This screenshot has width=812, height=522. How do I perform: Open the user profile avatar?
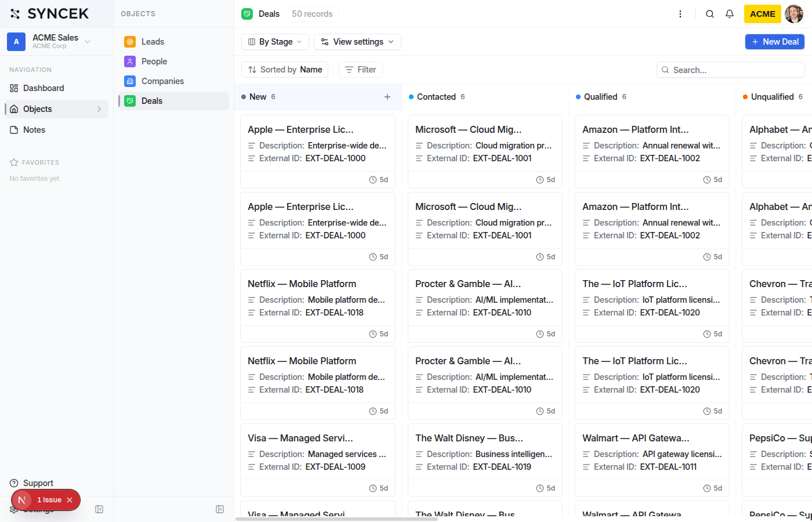(794, 14)
